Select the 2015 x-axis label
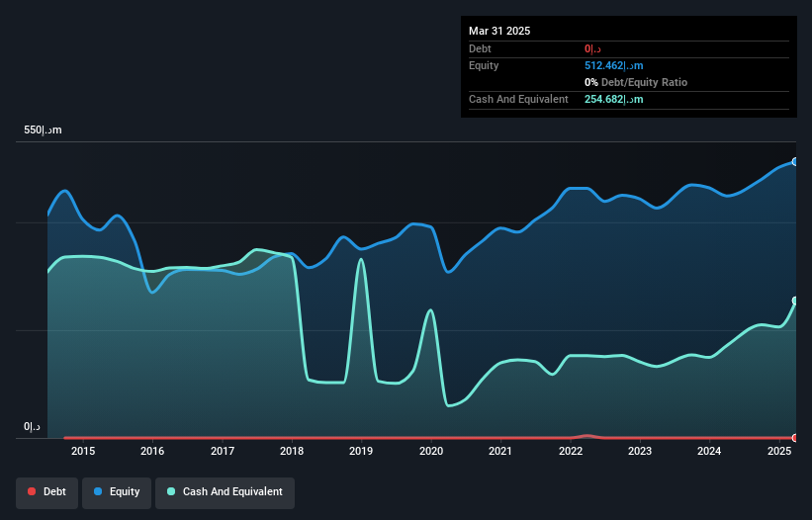This screenshot has width=812, height=520. [83, 451]
